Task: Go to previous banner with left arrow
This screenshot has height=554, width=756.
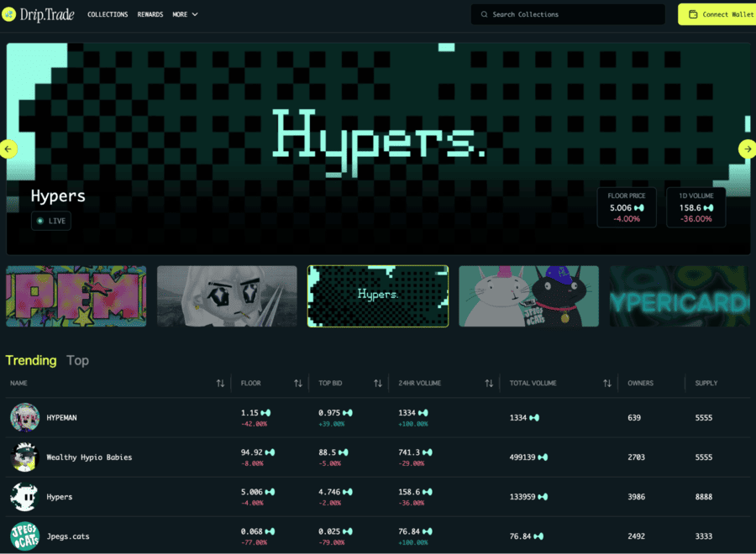Action: (8, 149)
